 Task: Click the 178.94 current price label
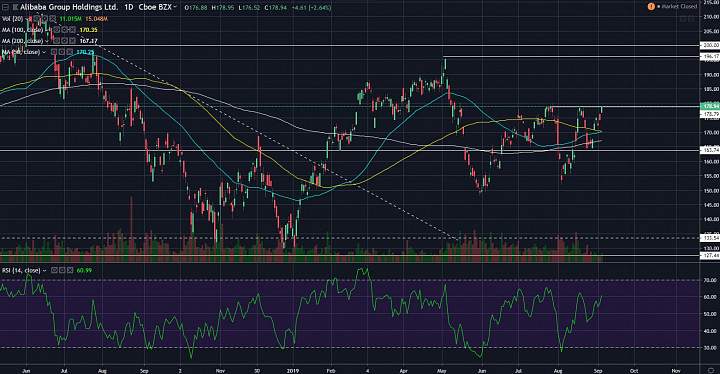(709, 106)
